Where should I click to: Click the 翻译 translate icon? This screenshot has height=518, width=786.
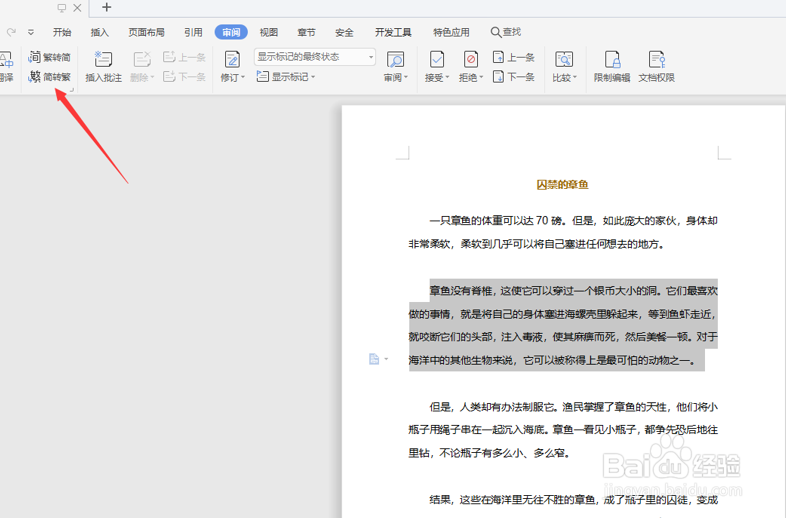pos(7,60)
